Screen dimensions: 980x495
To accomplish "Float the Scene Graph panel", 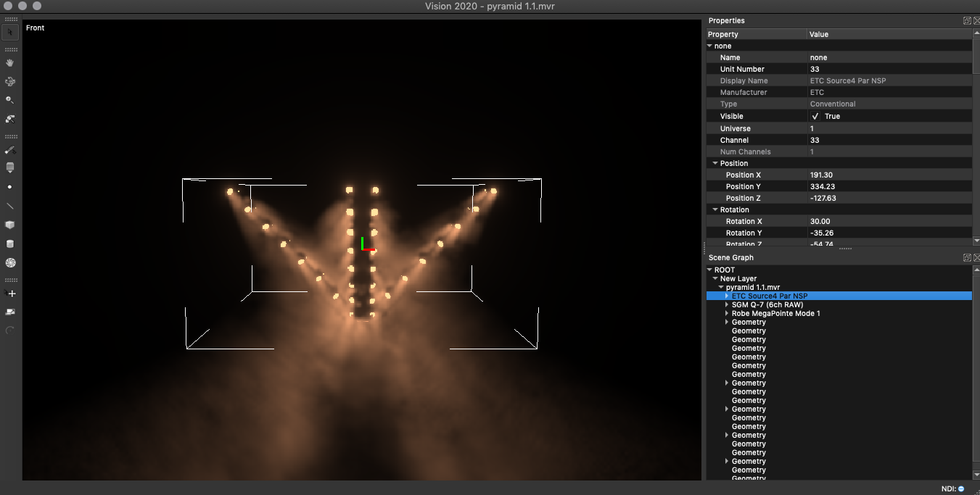I will 966,258.
